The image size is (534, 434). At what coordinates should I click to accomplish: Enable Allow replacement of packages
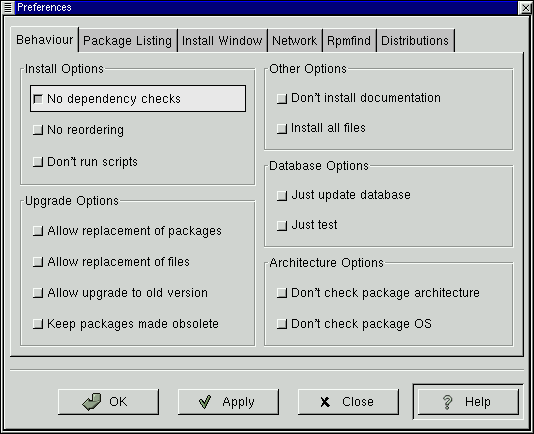click(127, 231)
